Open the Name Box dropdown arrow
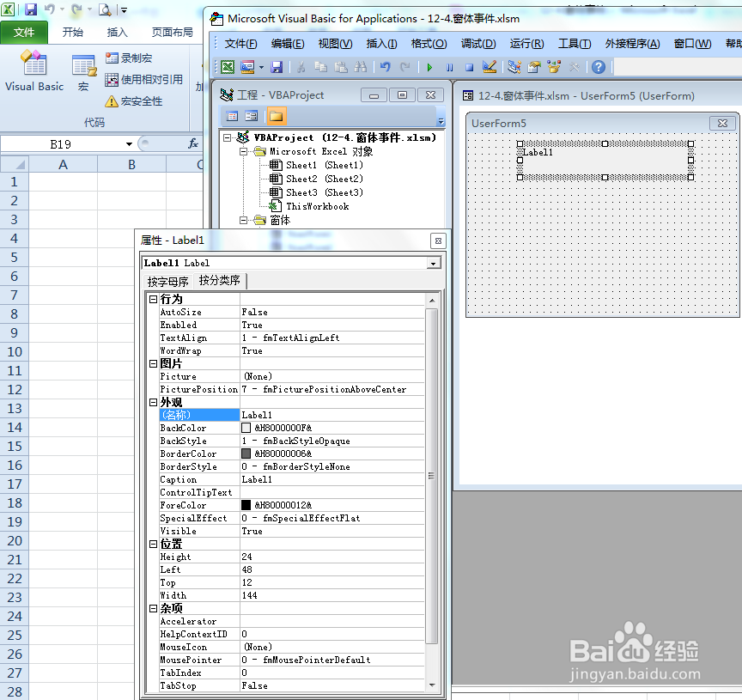 129,144
